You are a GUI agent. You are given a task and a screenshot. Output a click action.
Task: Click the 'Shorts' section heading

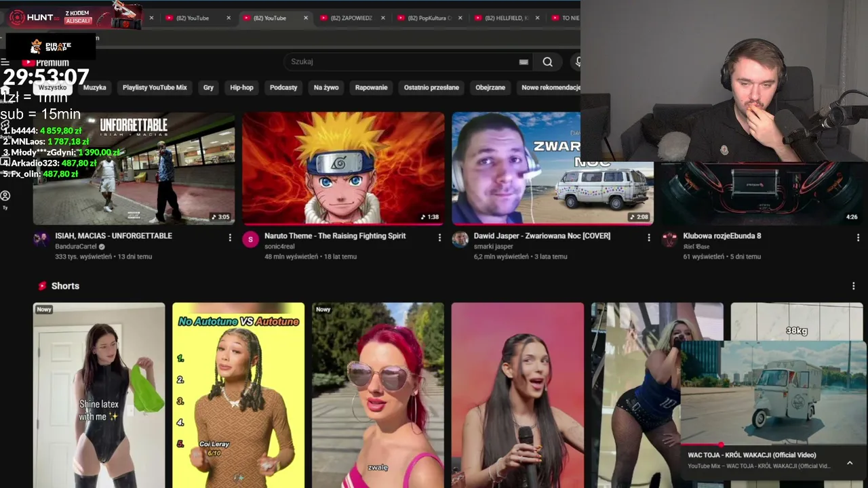[x=65, y=286]
